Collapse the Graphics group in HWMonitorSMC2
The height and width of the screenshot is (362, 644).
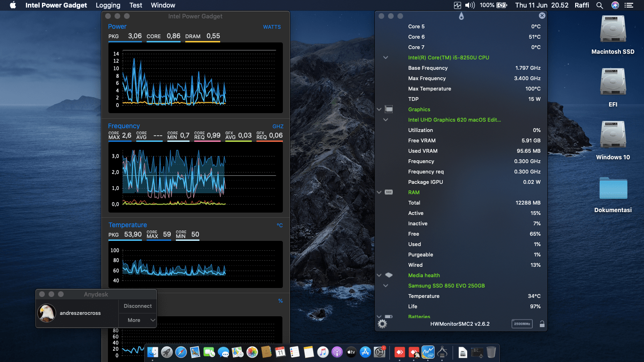click(x=379, y=109)
